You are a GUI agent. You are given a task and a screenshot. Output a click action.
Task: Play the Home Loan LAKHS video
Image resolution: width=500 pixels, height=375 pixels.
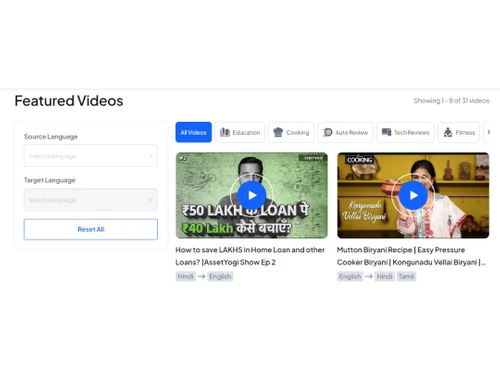coord(252,195)
